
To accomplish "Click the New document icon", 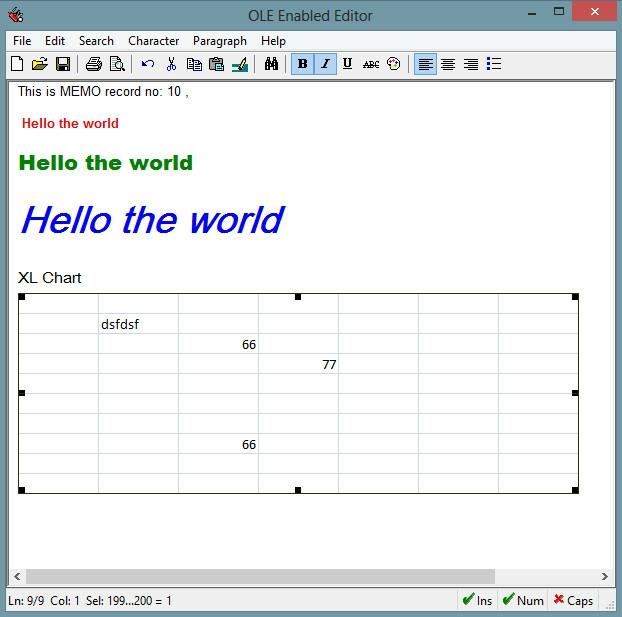I will (17, 64).
